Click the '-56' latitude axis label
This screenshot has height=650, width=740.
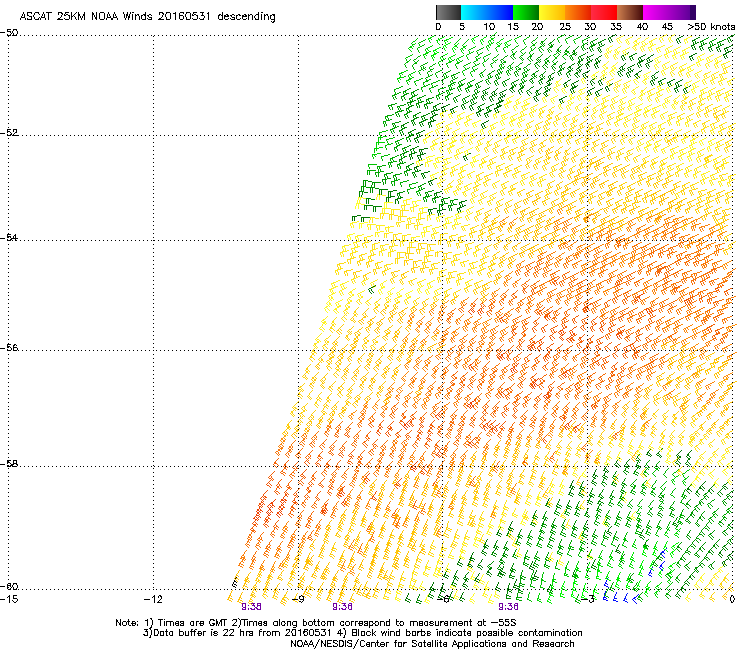pos(9,347)
